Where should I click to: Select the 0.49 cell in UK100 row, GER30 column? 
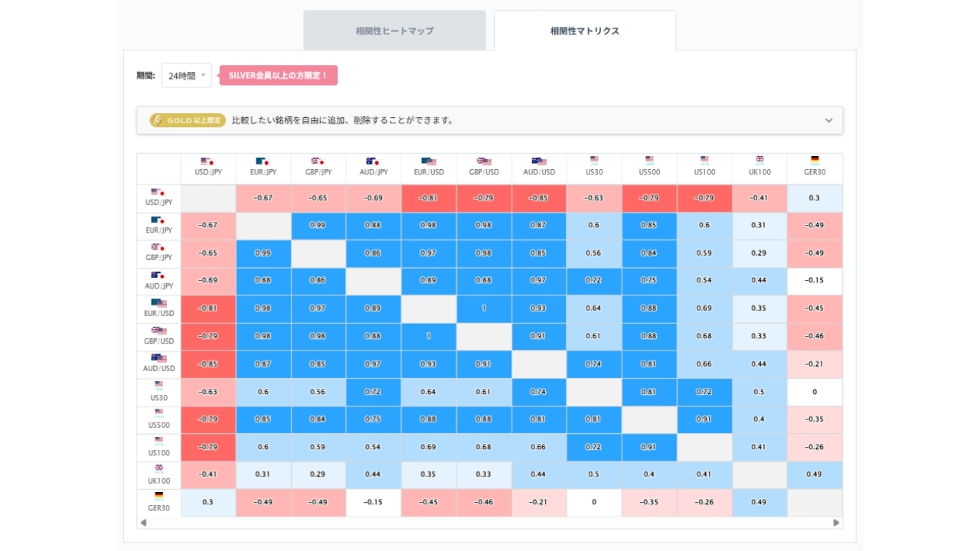click(815, 474)
